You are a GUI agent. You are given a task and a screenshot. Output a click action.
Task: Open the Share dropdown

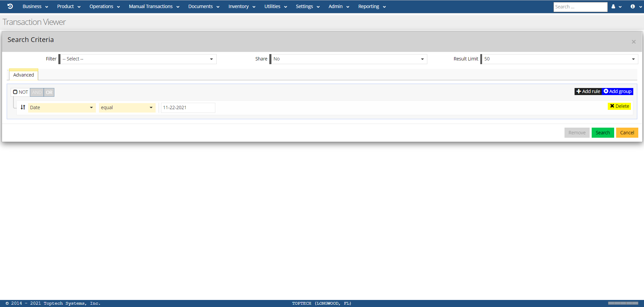[348, 59]
